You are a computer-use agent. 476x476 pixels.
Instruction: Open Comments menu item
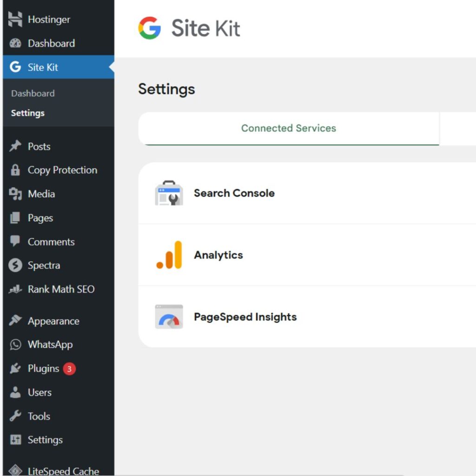coord(59,242)
